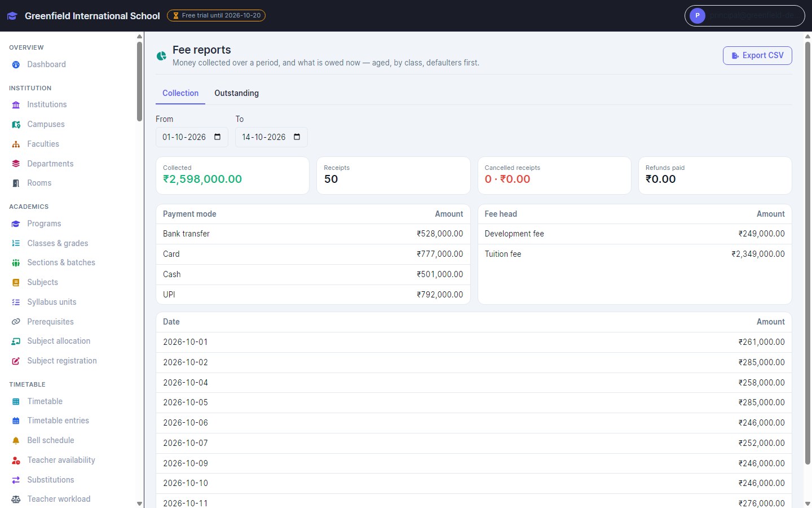
Task: Switch to the Outstanding tab
Action: pos(236,93)
